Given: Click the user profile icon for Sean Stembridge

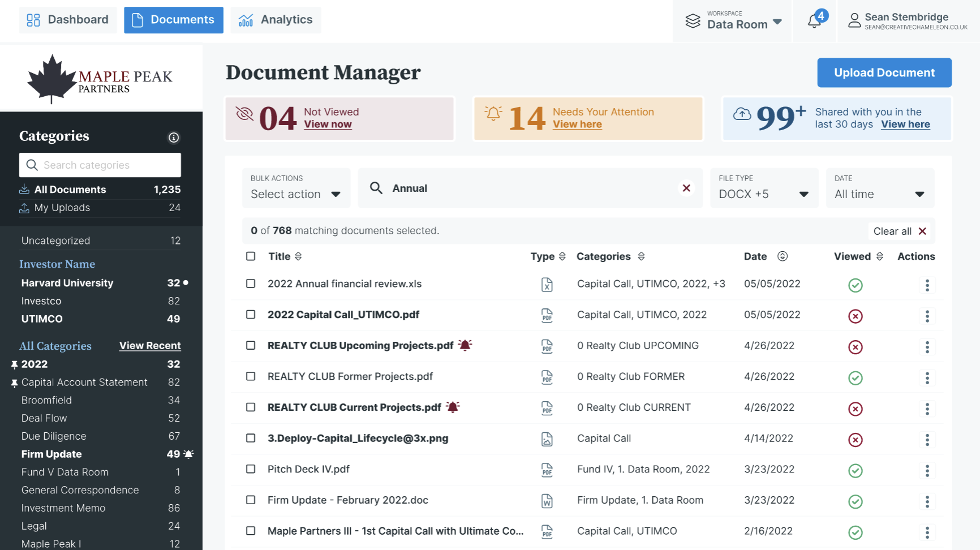Looking at the screenshot, I should 854,20.
